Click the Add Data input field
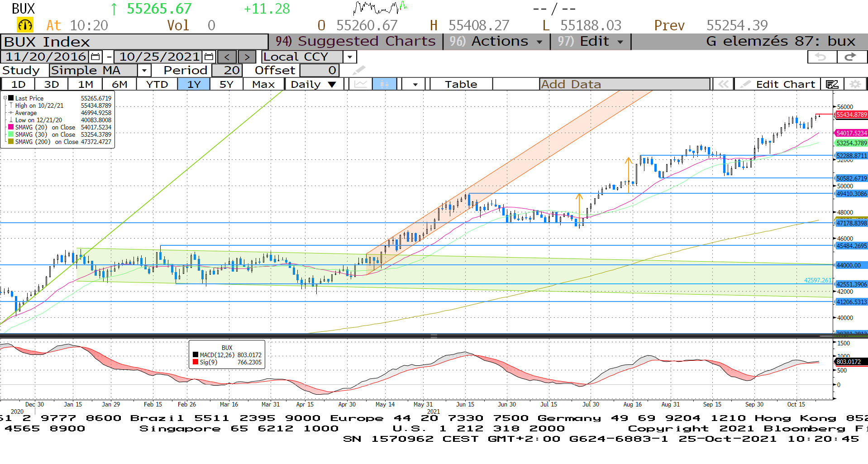 click(625, 84)
